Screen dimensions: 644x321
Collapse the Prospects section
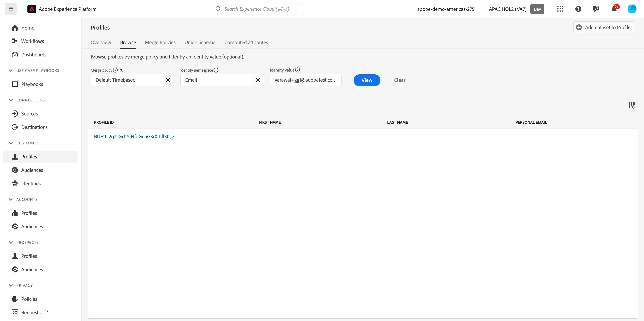(11, 243)
